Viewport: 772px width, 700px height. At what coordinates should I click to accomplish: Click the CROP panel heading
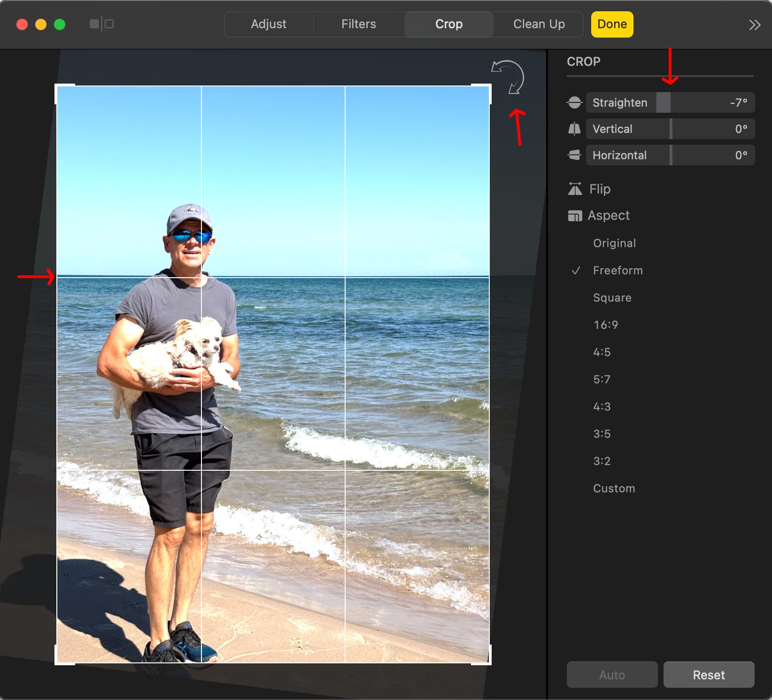(583, 62)
